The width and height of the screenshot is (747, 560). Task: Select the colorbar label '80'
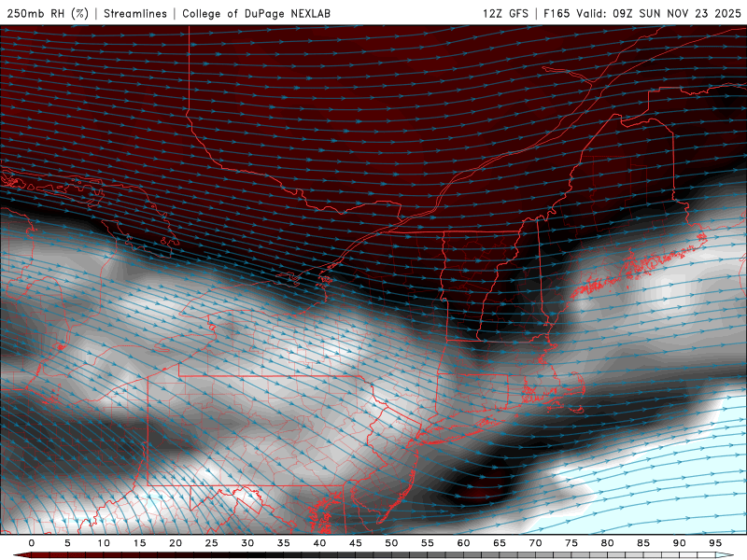point(607,543)
